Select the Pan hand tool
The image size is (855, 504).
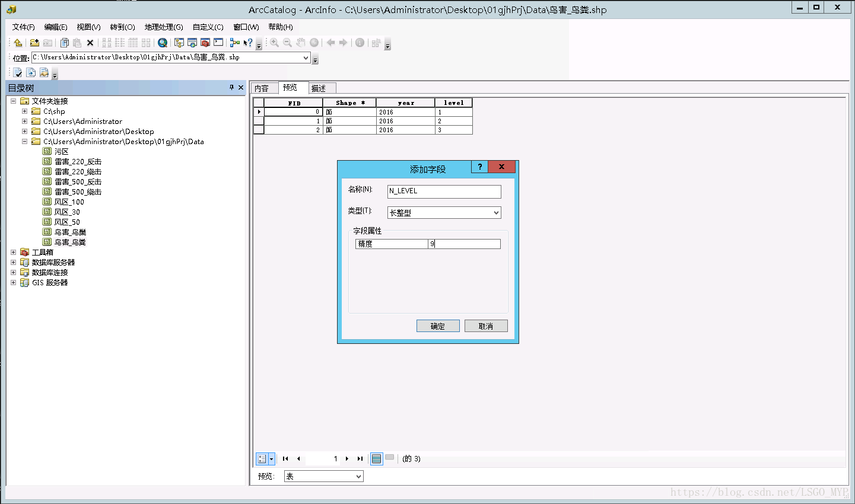tap(301, 43)
